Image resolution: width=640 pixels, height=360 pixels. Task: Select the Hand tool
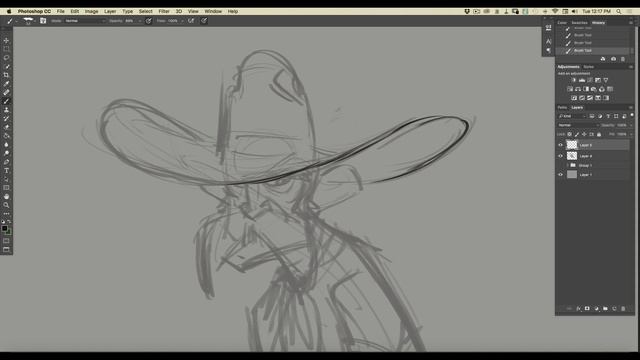point(6,196)
